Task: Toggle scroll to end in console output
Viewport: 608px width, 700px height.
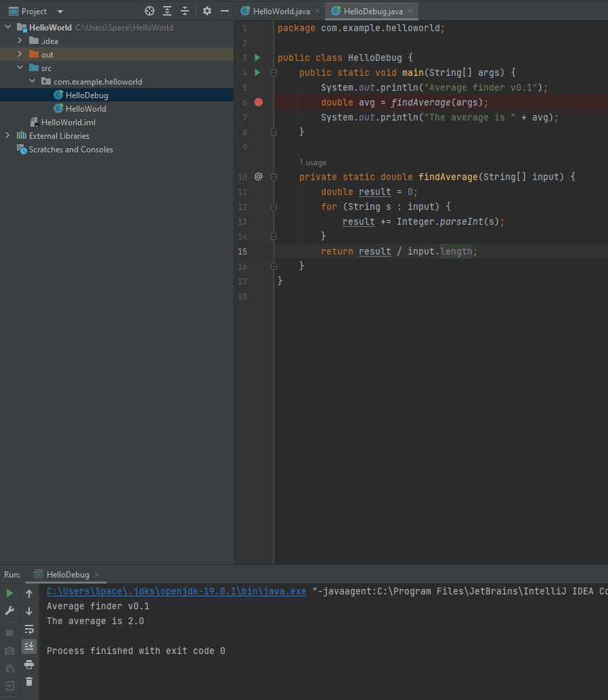Action: 28,647
